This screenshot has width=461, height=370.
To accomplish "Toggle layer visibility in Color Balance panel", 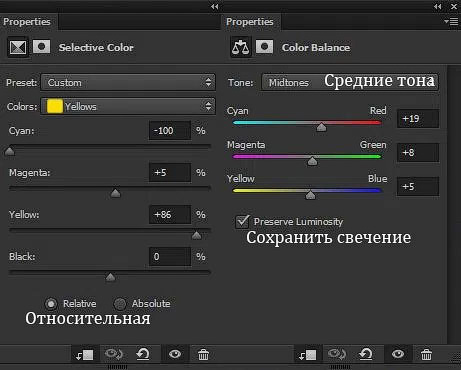I will click(398, 354).
